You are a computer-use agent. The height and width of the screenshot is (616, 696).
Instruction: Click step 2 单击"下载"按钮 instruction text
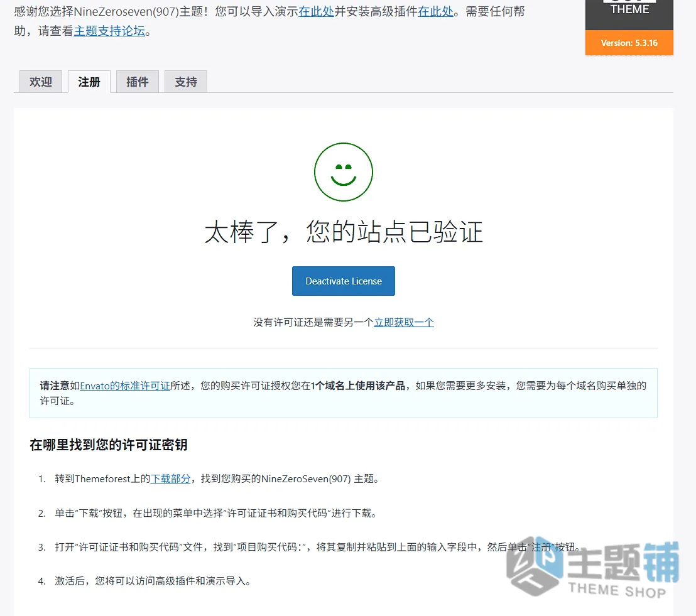coord(215,513)
